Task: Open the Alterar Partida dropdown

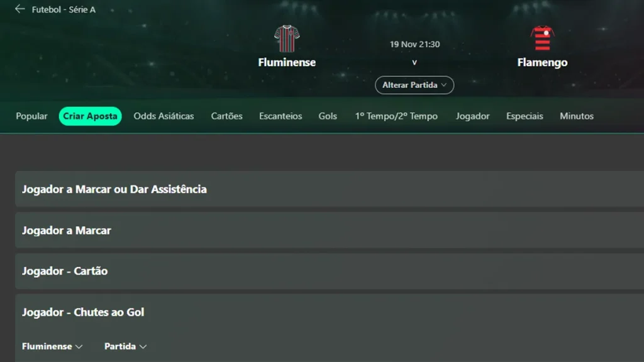Action: (x=414, y=85)
